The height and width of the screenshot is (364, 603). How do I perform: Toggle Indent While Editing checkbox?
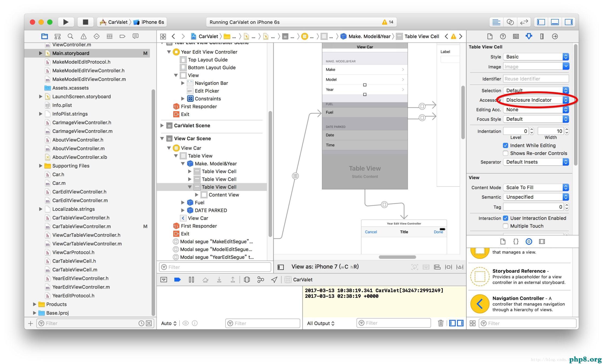click(504, 145)
